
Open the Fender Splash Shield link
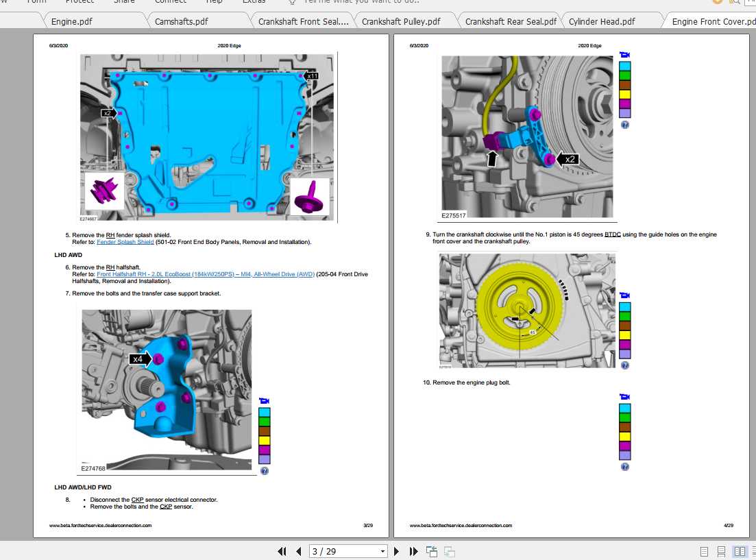(125, 242)
